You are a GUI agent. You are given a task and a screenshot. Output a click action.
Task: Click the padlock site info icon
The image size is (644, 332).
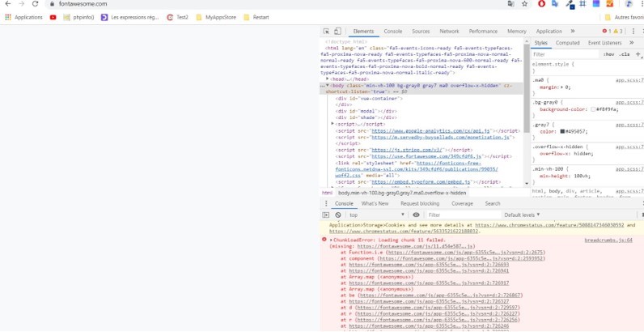52,4
